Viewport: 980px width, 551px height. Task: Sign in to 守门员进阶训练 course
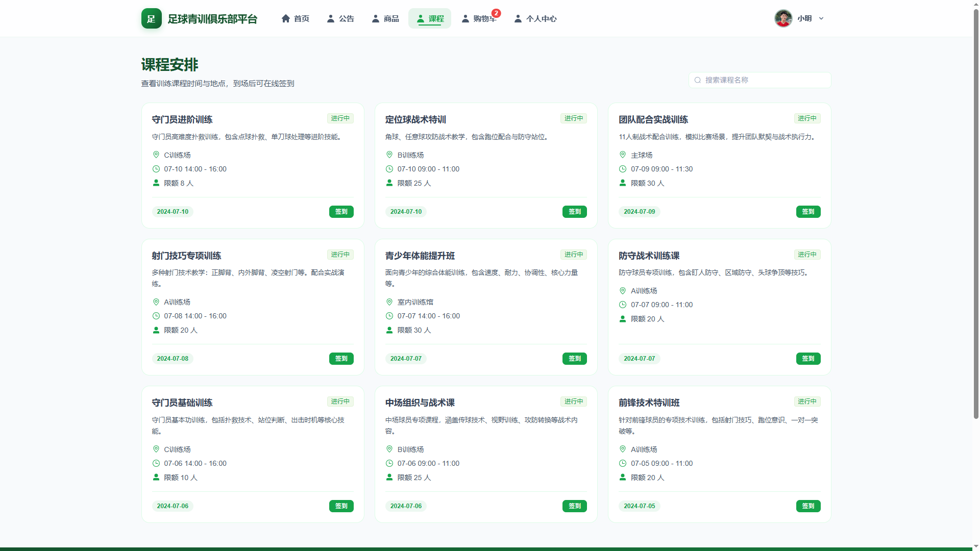tap(341, 212)
